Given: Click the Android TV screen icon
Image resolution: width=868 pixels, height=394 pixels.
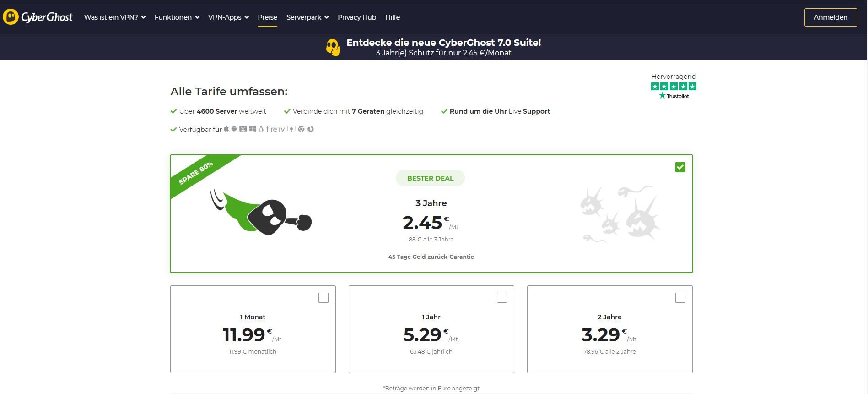Looking at the screenshot, I should point(291,129).
